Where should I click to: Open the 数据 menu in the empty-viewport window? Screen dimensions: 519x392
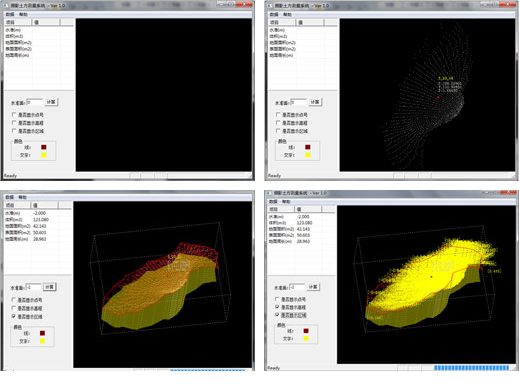coord(10,14)
